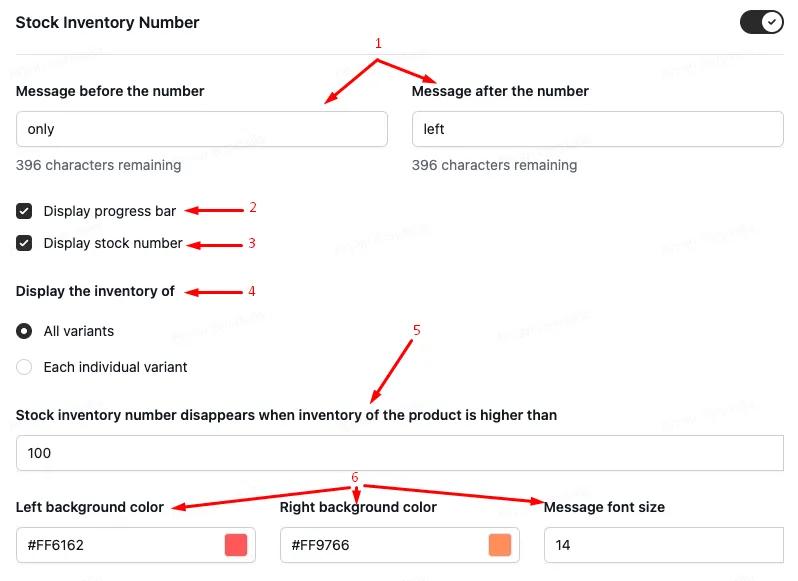This screenshot has width=798, height=581.
Task: Click the Each individual variant label text
Action: coord(116,367)
